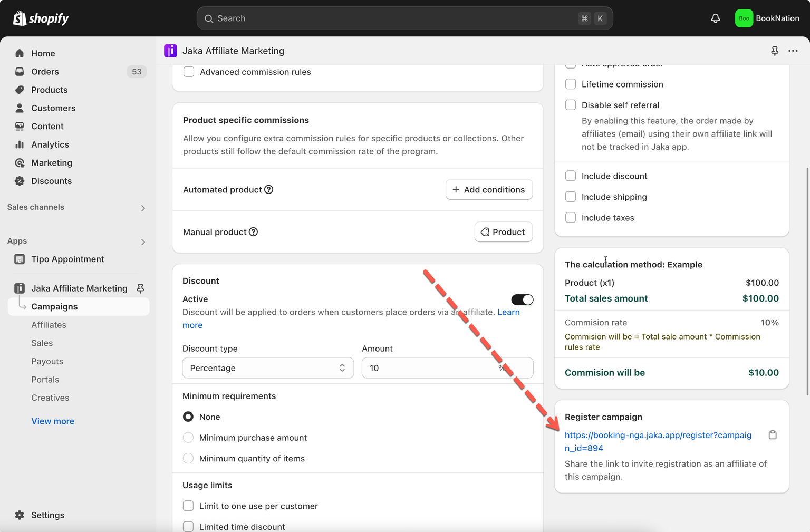
Task: Expand the Sales channels section
Action: pyautogui.click(x=143, y=208)
